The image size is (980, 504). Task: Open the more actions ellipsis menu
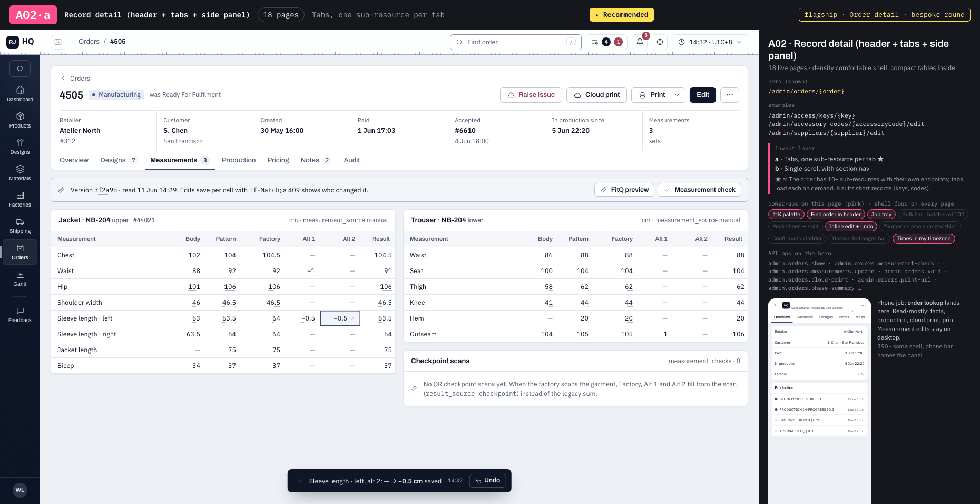(x=730, y=95)
